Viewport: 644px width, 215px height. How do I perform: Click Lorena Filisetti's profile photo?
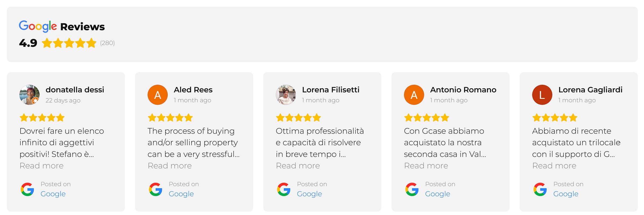[286, 95]
